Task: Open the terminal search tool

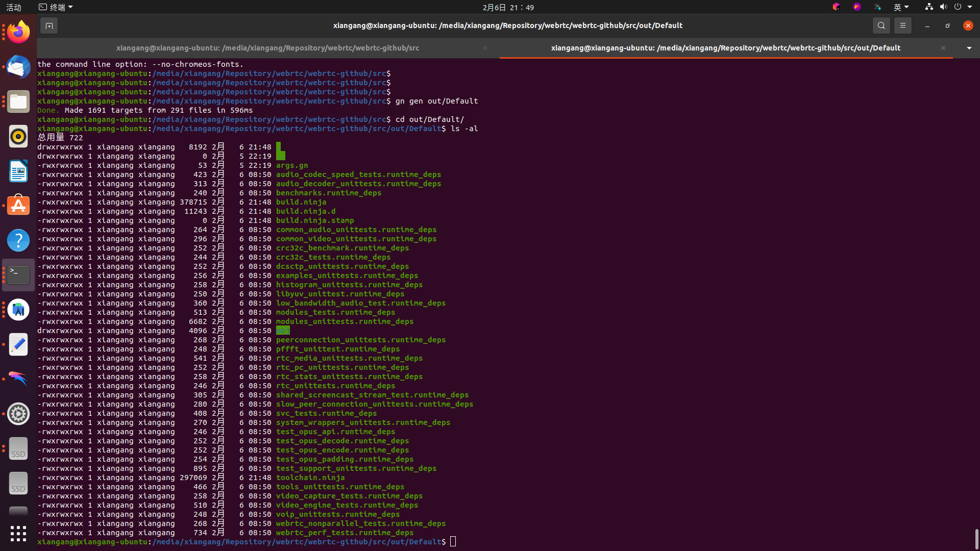Action: (881, 26)
